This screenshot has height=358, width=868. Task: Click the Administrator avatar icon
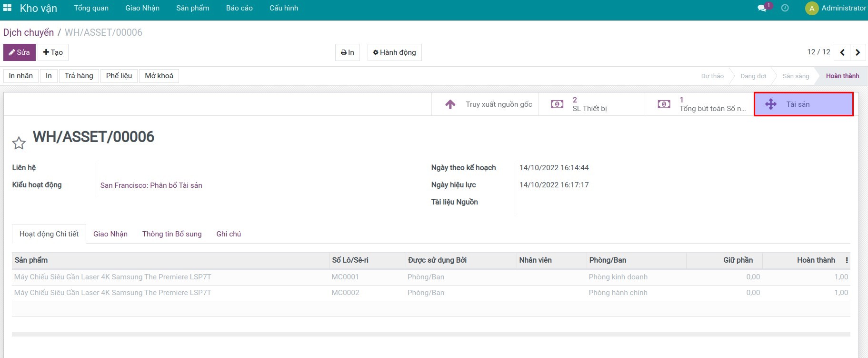pyautogui.click(x=811, y=8)
